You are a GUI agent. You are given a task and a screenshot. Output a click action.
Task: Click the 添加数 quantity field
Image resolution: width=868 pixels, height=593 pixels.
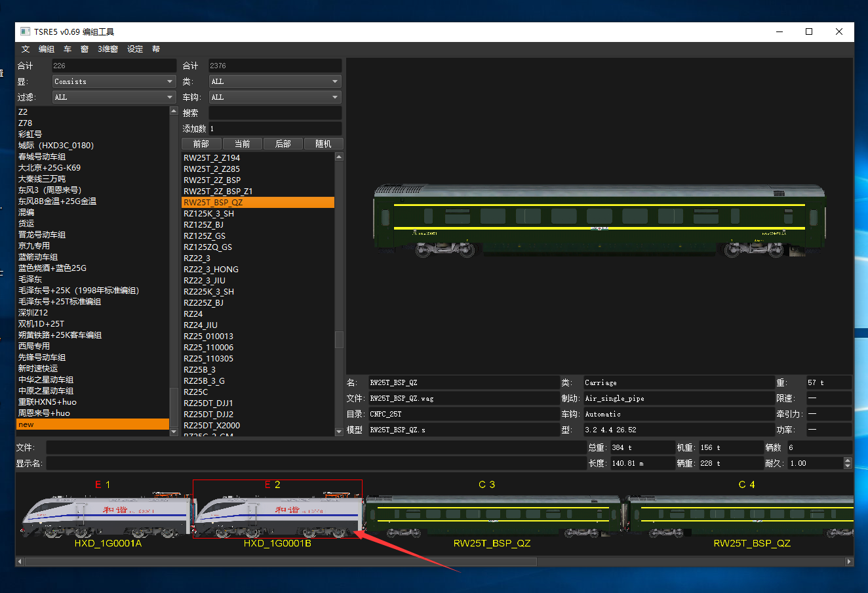(x=275, y=129)
